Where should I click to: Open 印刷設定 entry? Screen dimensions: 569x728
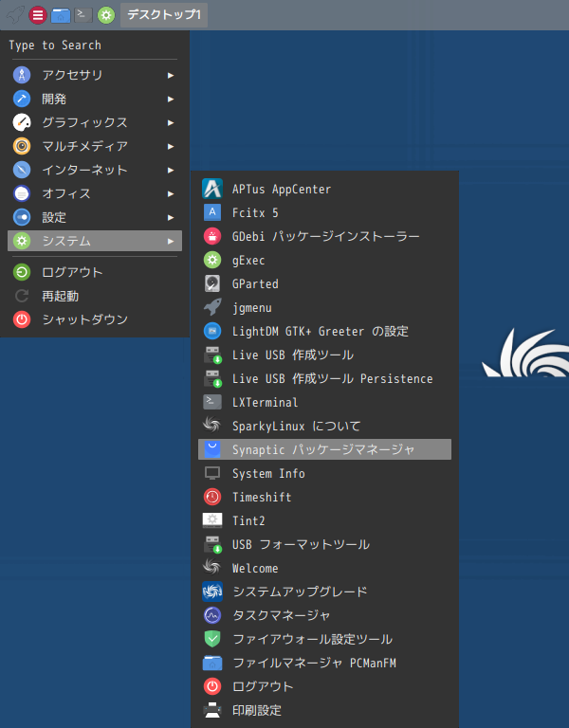pos(324,710)
